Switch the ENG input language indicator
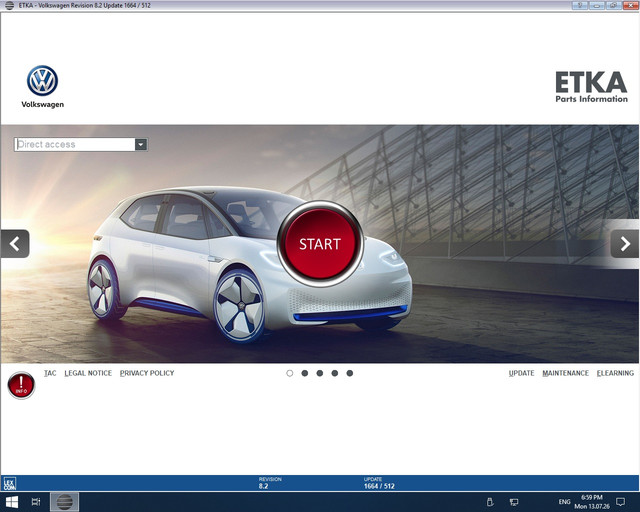This screenshot has width=640, height=512. [x=564, y=502]
